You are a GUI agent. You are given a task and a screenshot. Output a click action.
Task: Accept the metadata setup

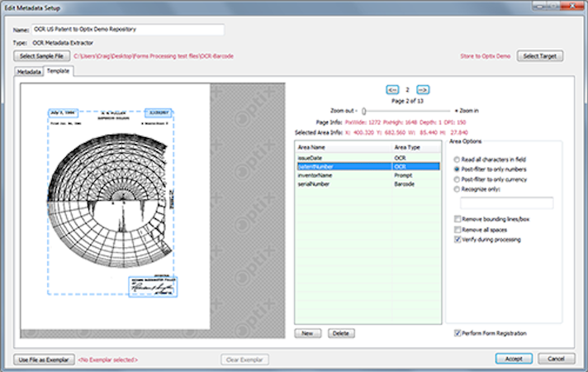[514, 359]
